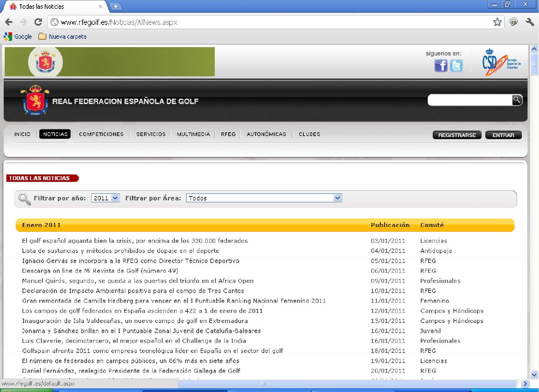Open the COMPETICIONES menu item
This screenshot has height=392, width=539.
101,134
